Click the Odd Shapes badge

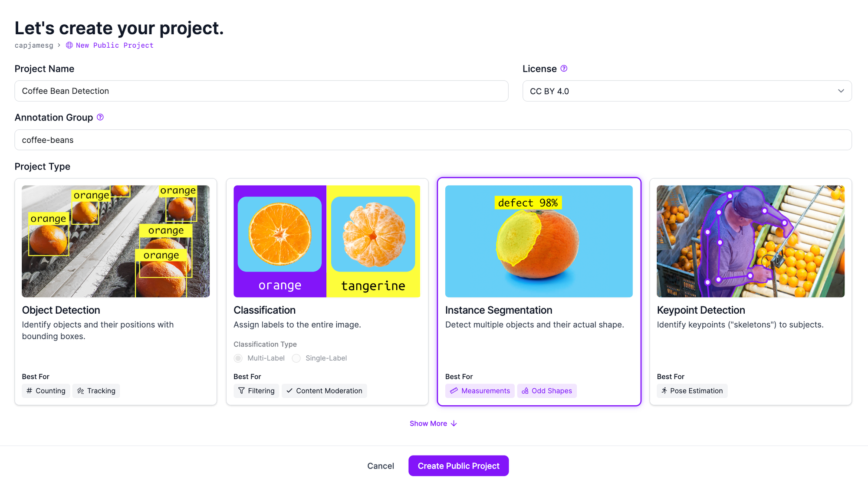click(x=547, y=391)
